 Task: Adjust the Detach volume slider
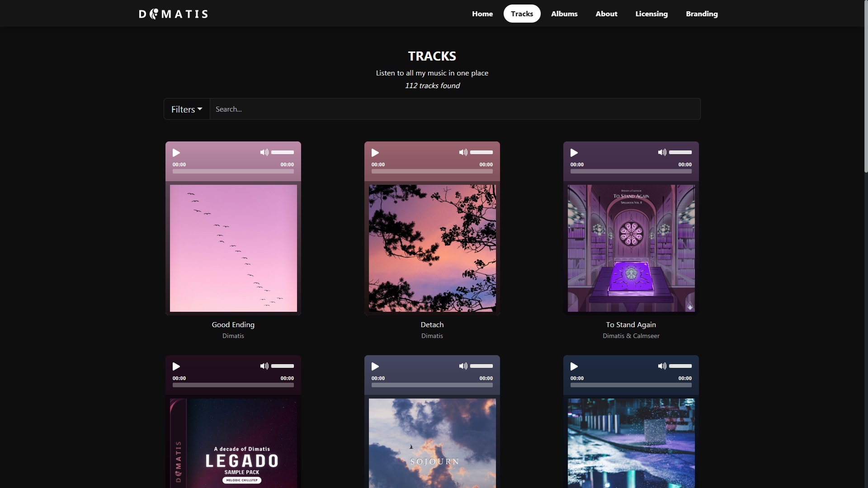point(481,152)
